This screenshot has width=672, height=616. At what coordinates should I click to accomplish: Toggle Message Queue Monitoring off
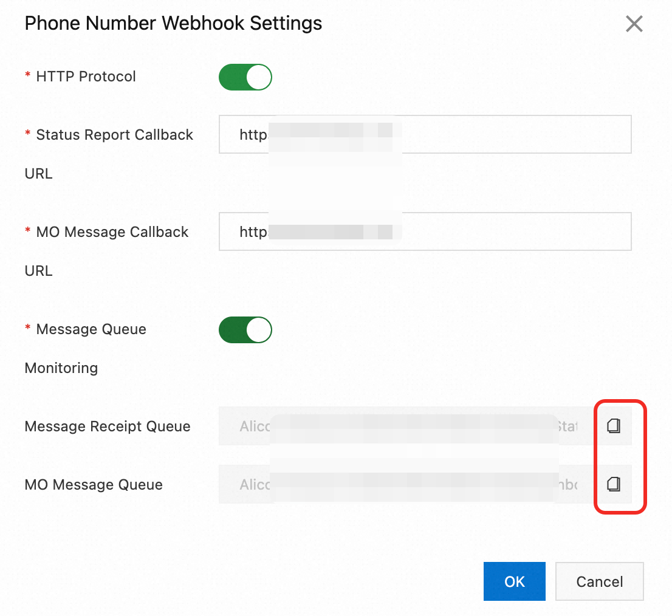tap(245, 330)
